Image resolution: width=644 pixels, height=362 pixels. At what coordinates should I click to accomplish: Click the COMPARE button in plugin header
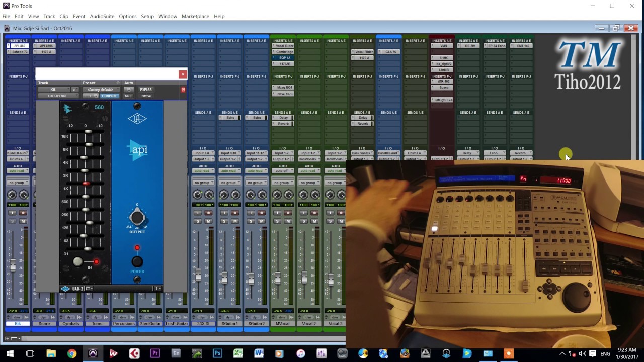click(109, 96)
